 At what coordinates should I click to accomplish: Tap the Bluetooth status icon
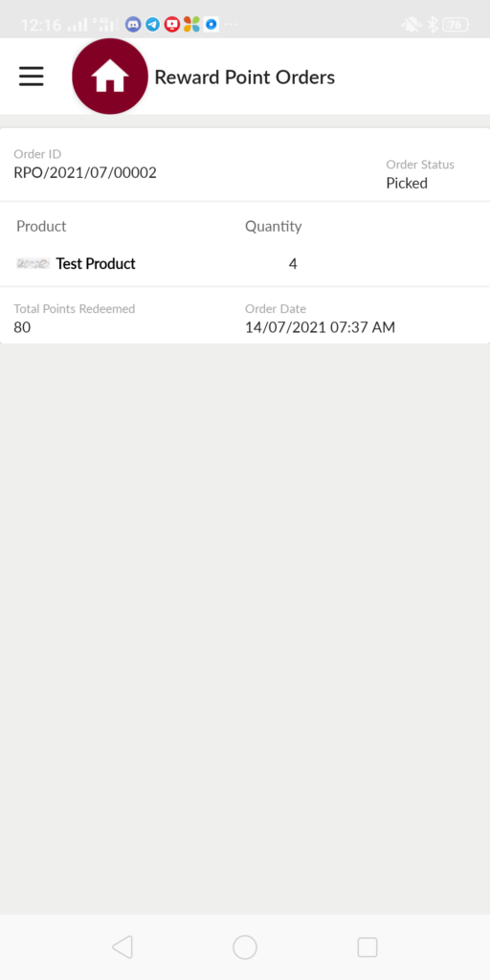pyautogui.click(x=433, y=25)
